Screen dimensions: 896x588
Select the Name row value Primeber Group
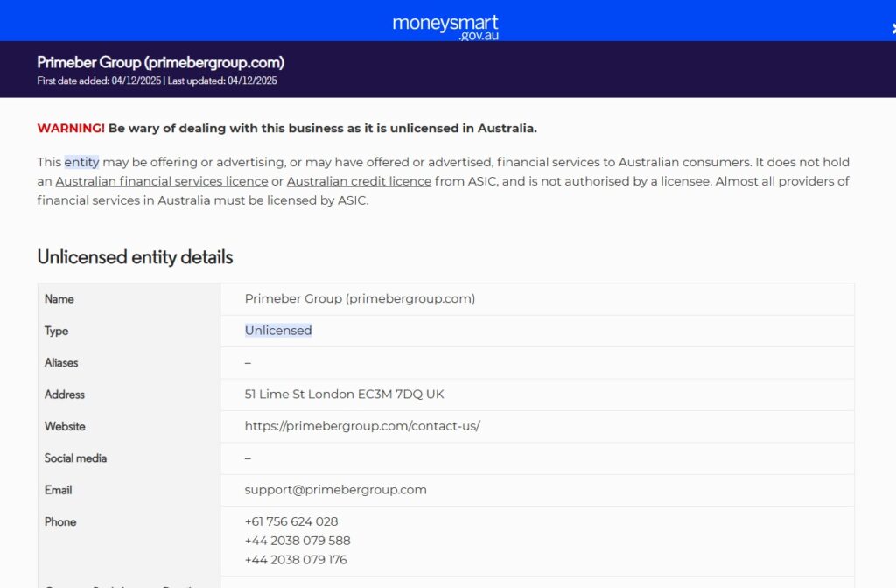pyautogui.click(x=360, y=298)
